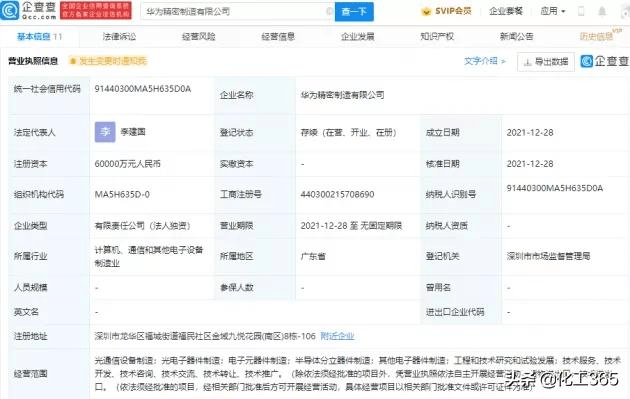Expand the 文字介绍 section
This screenshot has width=630, height=399.
485,61
